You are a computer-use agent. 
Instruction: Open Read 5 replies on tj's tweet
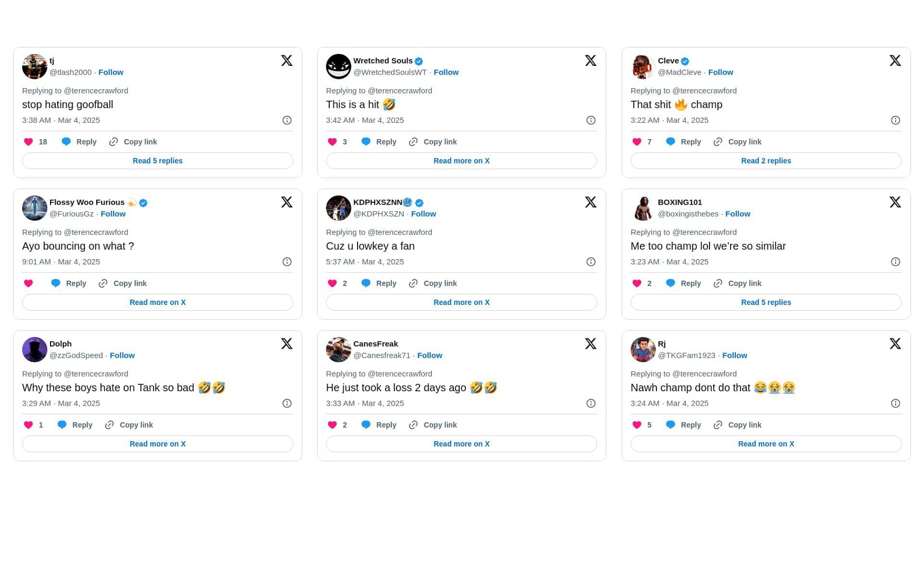click(158, 160)
